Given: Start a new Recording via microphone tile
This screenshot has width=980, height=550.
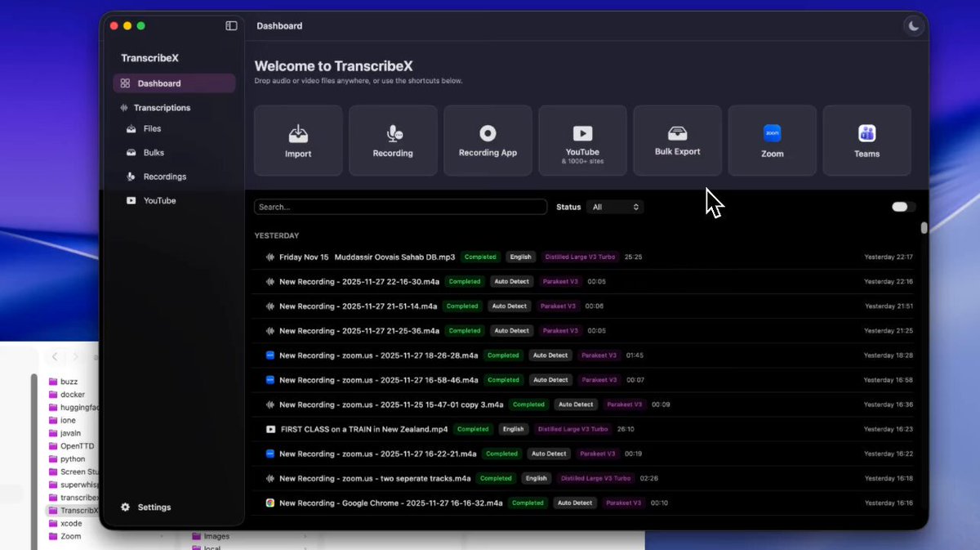Looking at the screenshot, I should coord(393,141).
